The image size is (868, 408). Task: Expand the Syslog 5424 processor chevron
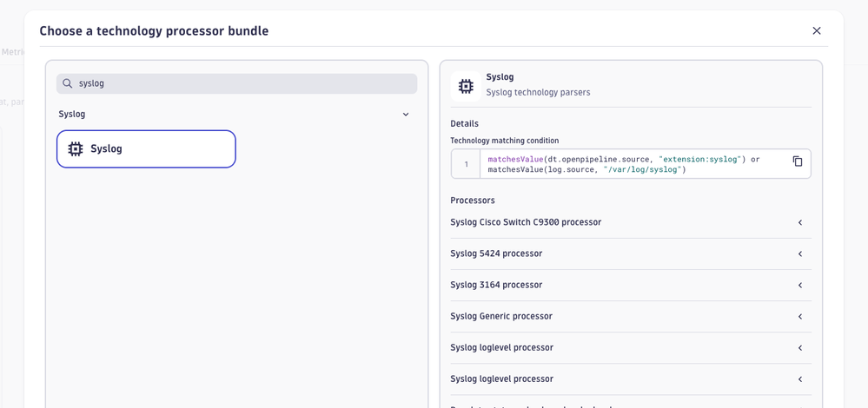coord(799,254)
